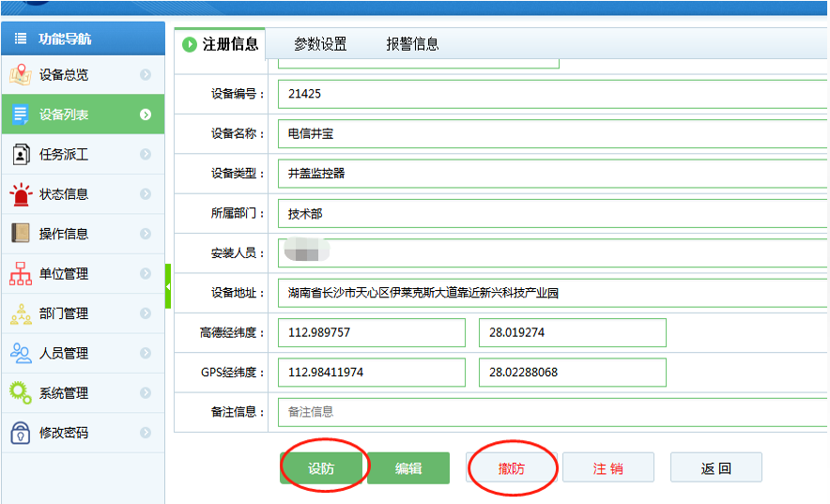The image size is (830, 504).
Task: Expand the 人员管理 menu arrow
Action: coord(146,354)
